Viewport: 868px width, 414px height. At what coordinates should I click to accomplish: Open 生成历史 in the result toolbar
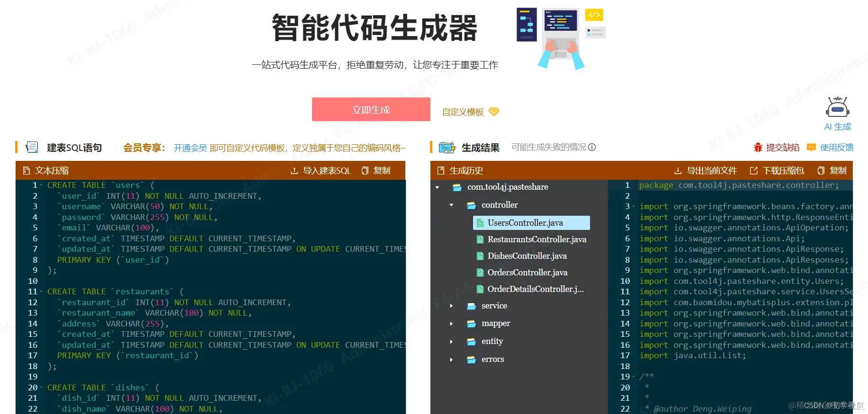(x=466, y=170)
